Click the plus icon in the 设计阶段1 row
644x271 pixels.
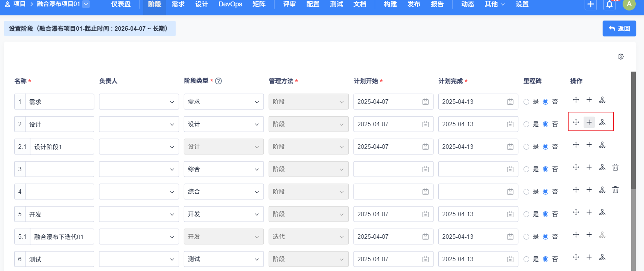pyautogui.click(x=589, y=145)
